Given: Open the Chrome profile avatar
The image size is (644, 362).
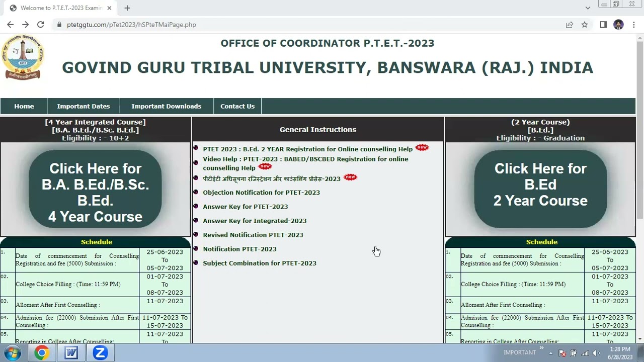Looking at the screenshot, I should pyautogui.click(x=619, y=25).
